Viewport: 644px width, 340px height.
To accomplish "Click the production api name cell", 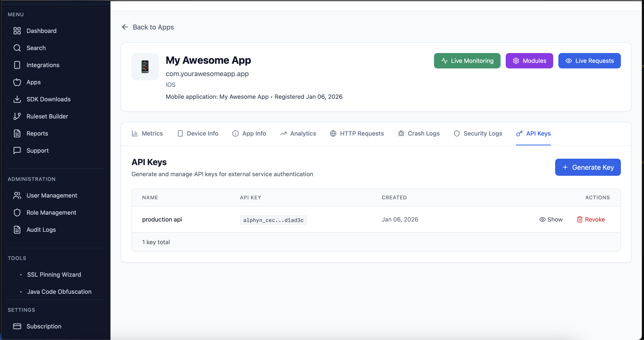I will pyautogui.click(x=162, y=219).
